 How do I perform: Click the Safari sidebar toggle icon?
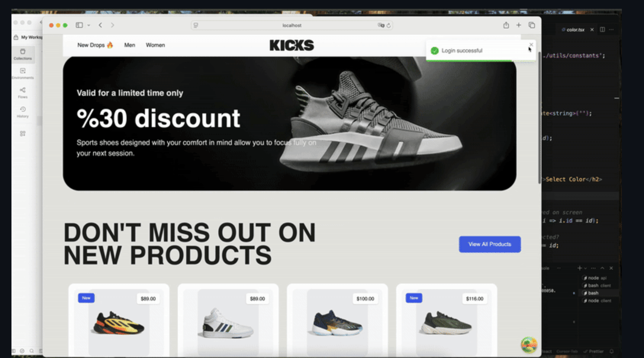(x=79, y=25)
